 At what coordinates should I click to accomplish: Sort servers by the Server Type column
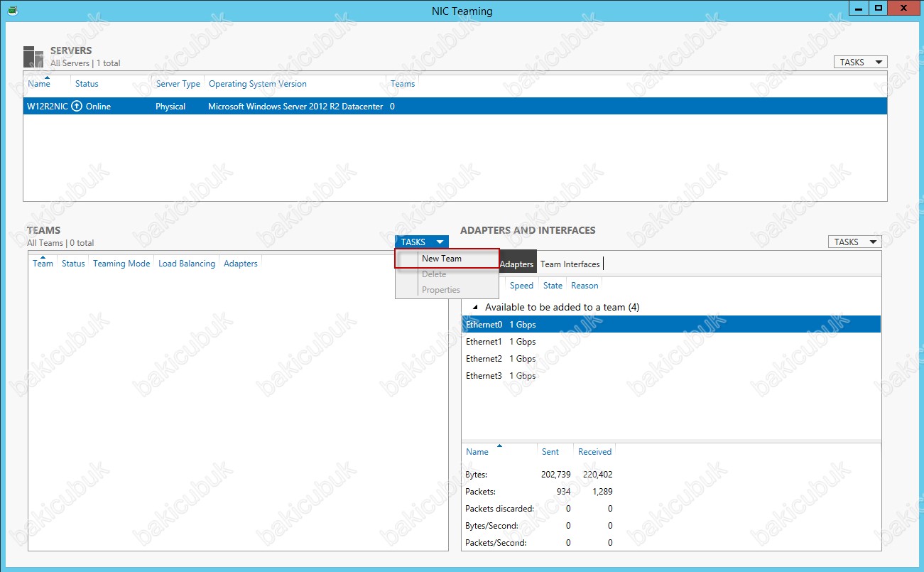[178, 84]
